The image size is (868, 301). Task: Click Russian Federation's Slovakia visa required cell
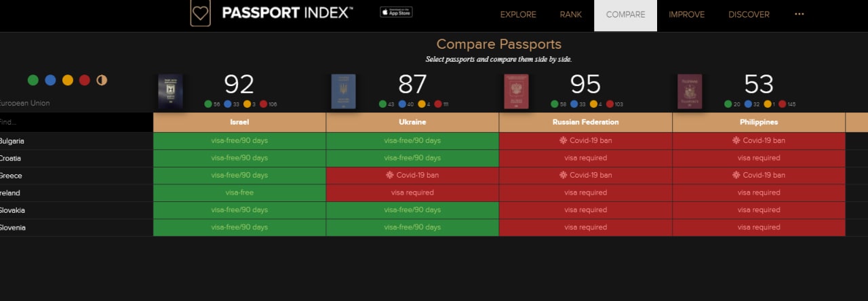pos(586,210)
